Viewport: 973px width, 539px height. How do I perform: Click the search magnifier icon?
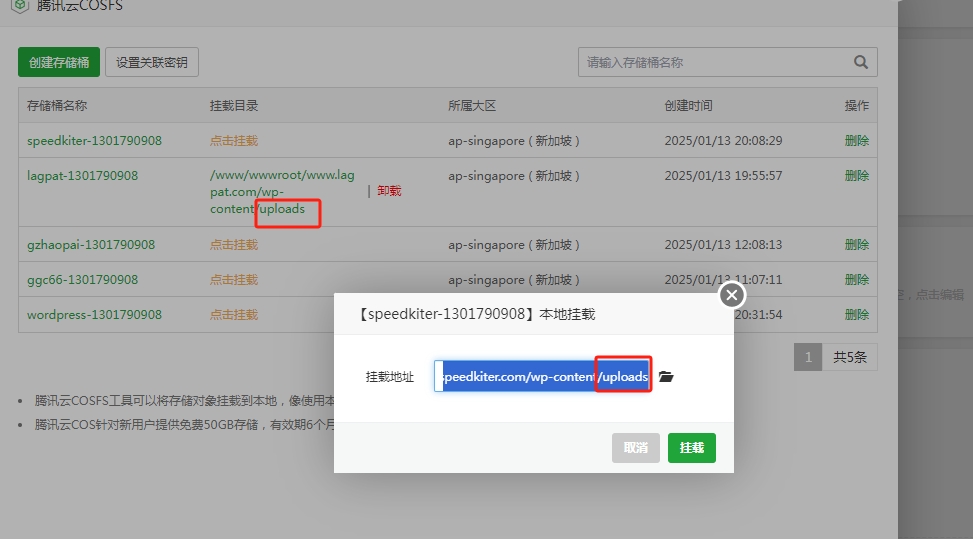pyautogui.click(x=861, y=62)
